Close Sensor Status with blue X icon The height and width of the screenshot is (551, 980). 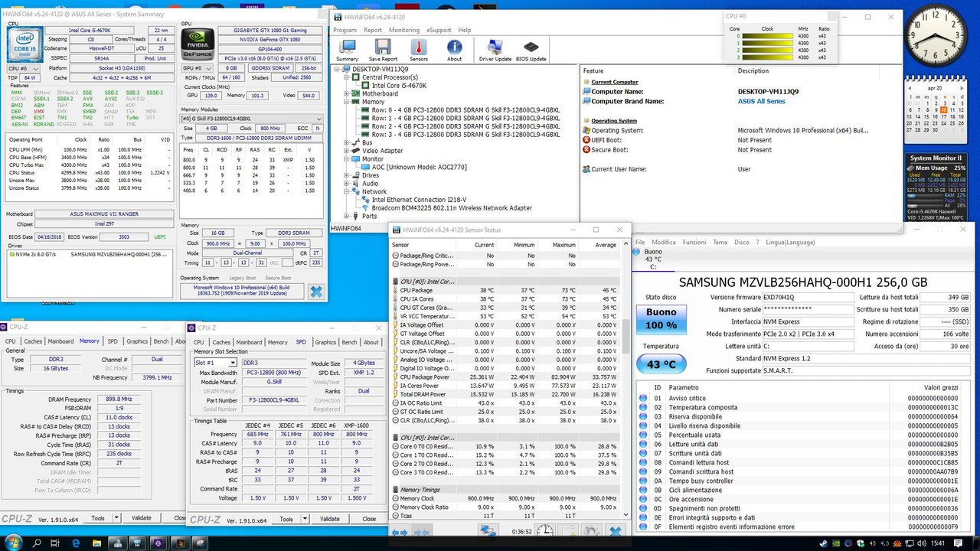(x=615, y=531)
